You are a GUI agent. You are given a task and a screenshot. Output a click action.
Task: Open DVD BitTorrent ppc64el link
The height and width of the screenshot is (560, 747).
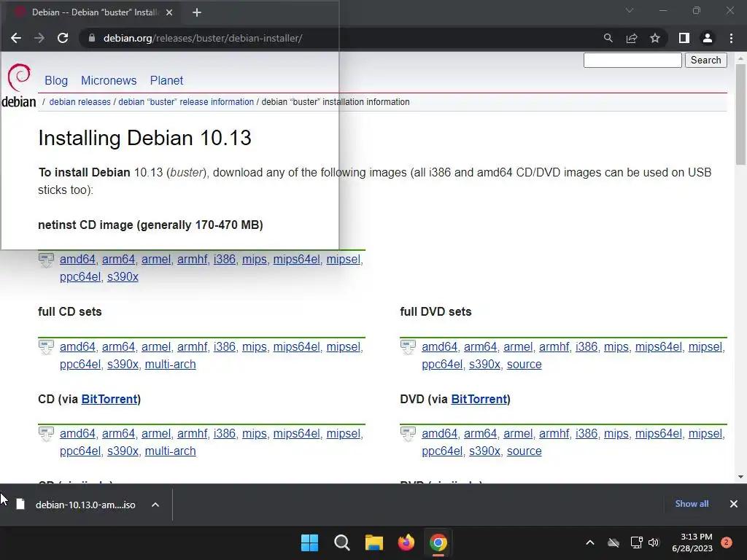click(442, 451)
